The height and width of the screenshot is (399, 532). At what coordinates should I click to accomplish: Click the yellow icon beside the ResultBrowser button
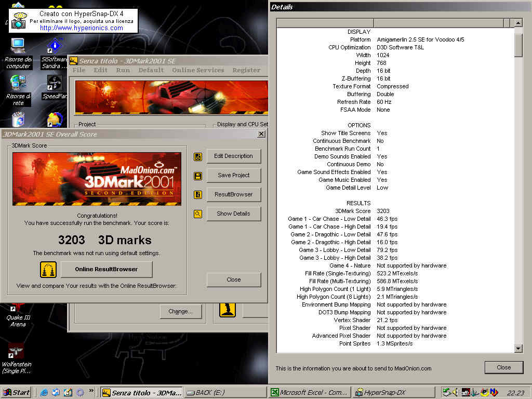click(198, 195)
